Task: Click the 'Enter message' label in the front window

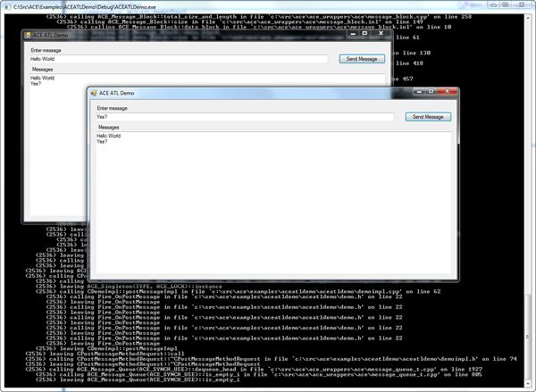Action: point(113,108)
